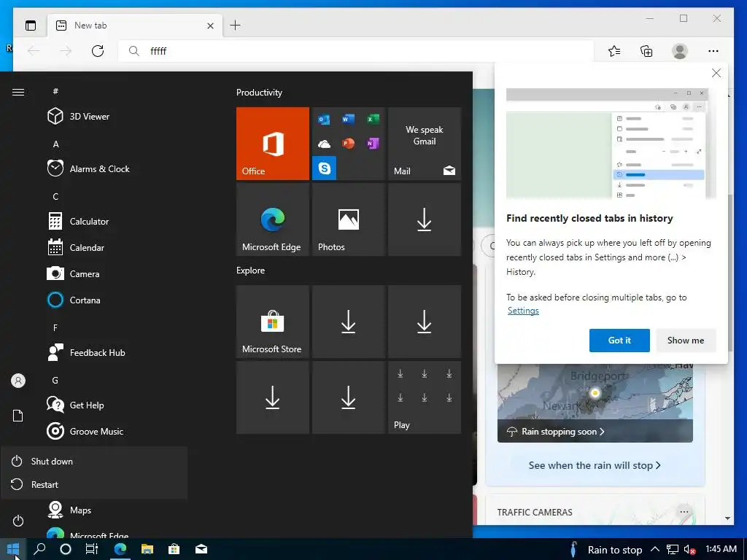Click the user account icon in Start sidebar
Viewport: 747px width, 560px height.
[18, 381]
